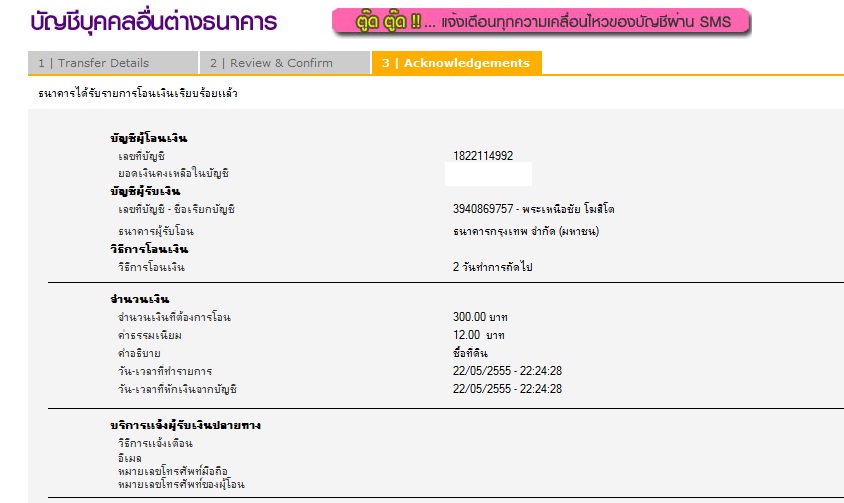The width and height of the screenshot is (844, 503).
Task: Open the Transfer Details step tab
Action: [113, 63]
